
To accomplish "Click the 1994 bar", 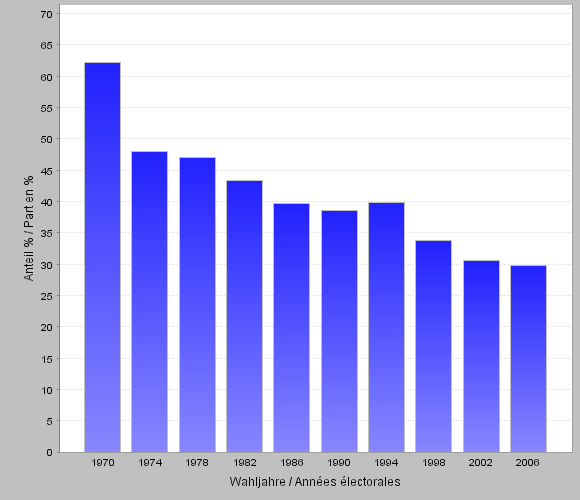I will 387,327.
